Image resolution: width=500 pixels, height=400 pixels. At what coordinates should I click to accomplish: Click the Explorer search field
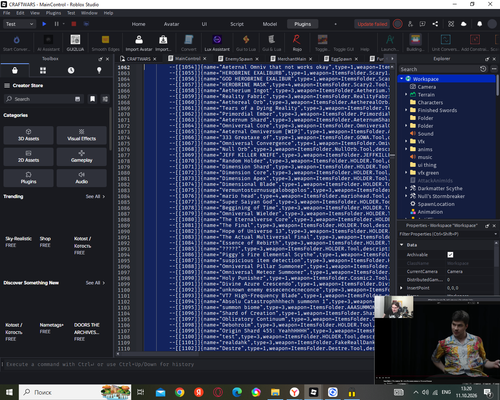pyautogui.click(x=439, y=69)
